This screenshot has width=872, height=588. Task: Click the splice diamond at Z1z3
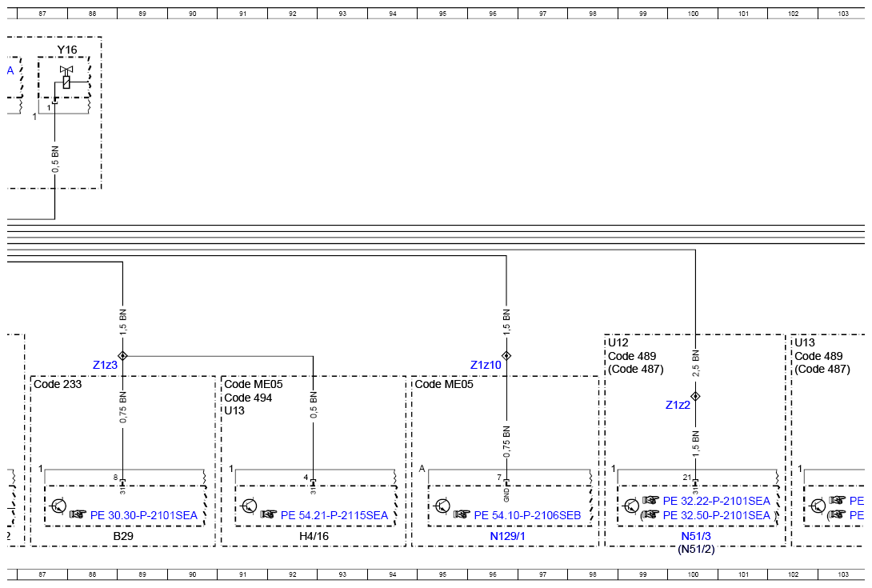pos(123,355)
